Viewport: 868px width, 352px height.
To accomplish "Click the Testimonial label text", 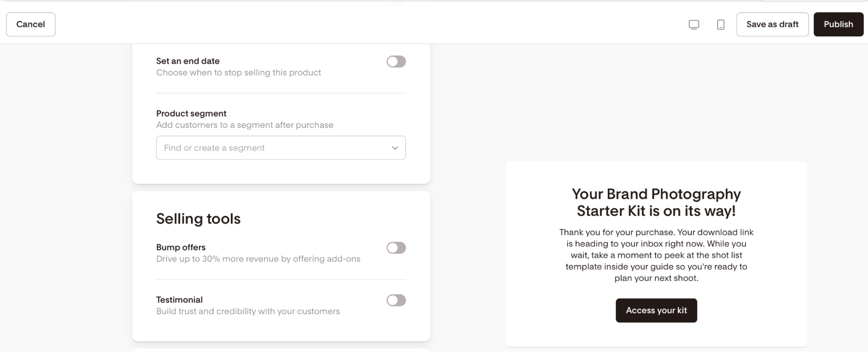I will [x=179, y=300].
